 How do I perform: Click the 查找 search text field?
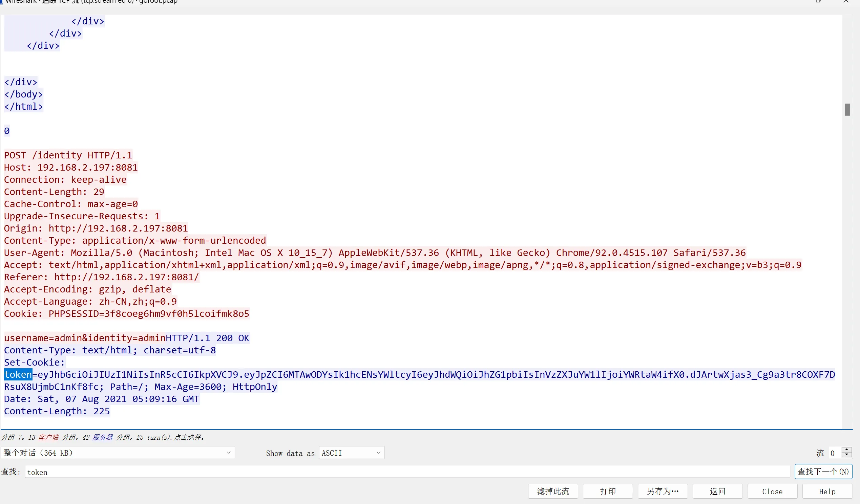click(407, 472)
